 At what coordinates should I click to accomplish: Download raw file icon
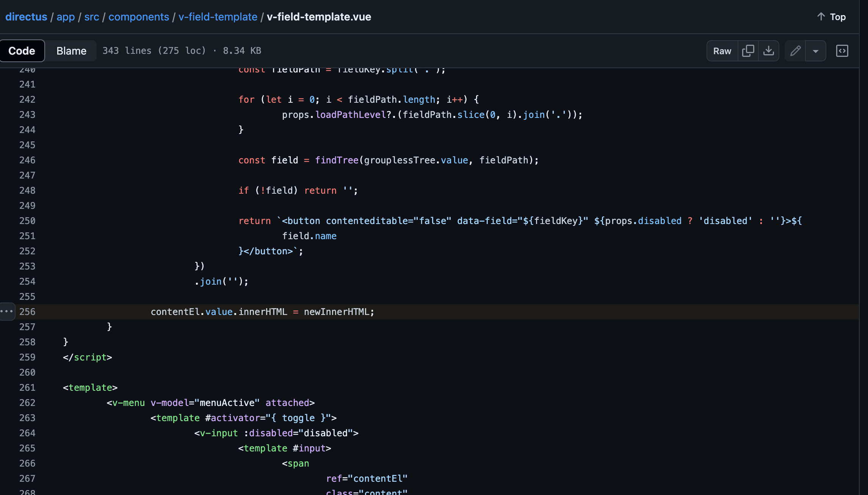coord(768,51)
